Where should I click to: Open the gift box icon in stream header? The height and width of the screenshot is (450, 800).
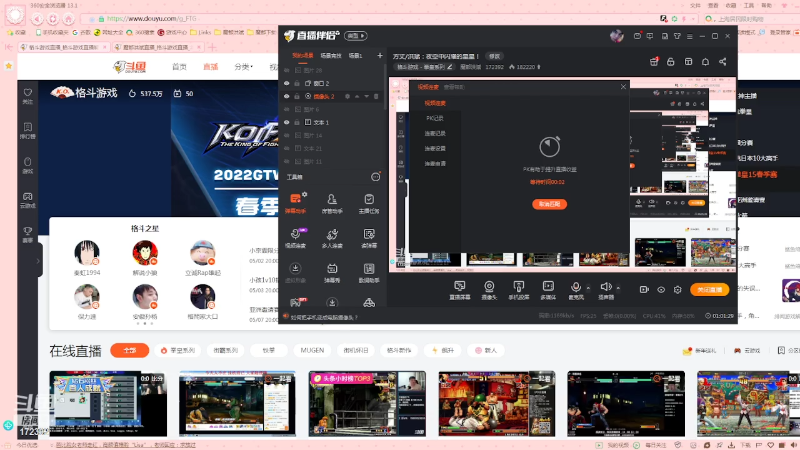pyautogui.click(x=654, y=62)
